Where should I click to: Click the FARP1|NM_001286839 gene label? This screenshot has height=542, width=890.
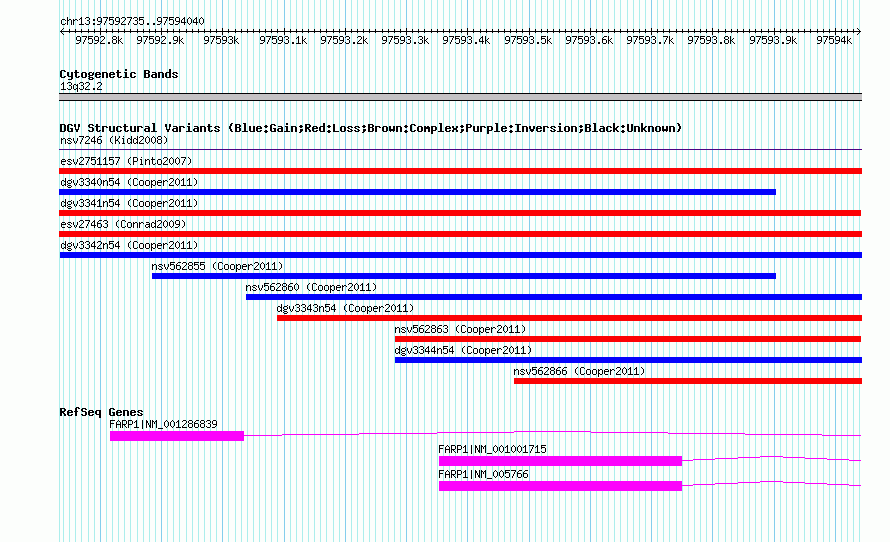click(x=163, y=424)
